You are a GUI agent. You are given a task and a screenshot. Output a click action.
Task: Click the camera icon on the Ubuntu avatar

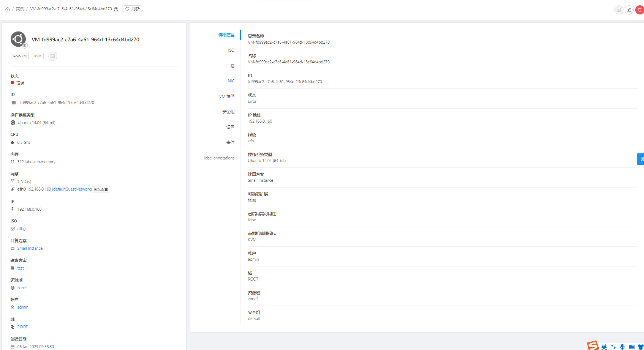pos(25,46)
